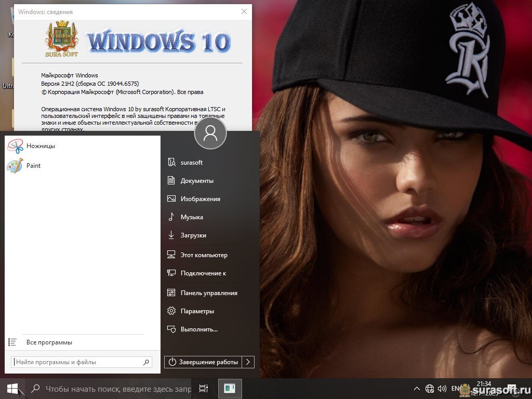Show hidden tray icons chevron
This screenshot has width=532, height=399.
(x=417, y=389)
